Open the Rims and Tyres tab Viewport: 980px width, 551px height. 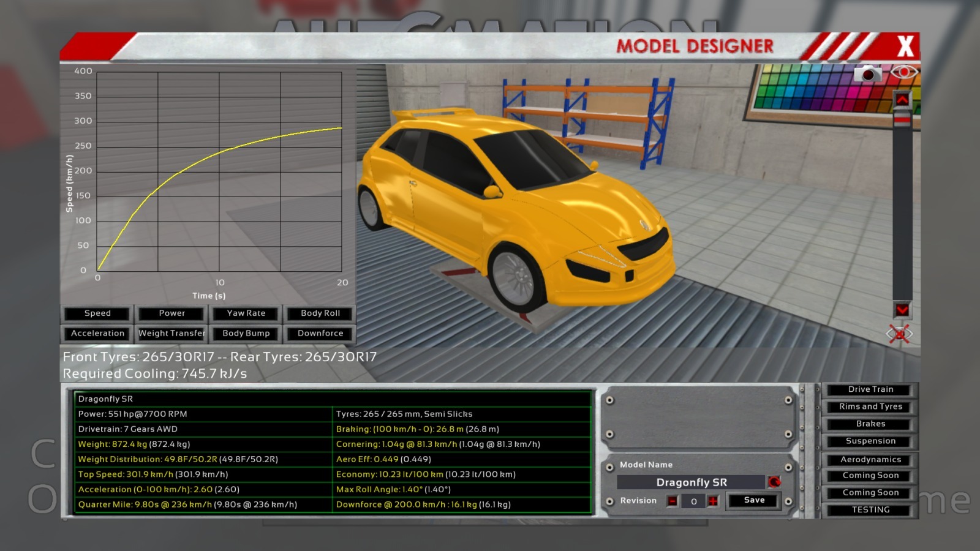click(870, 407)
